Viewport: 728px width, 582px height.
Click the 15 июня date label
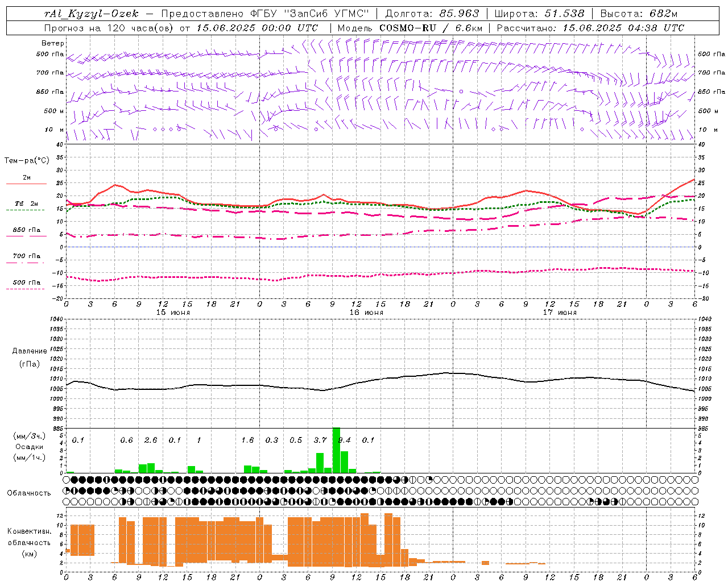click(173, 313)
